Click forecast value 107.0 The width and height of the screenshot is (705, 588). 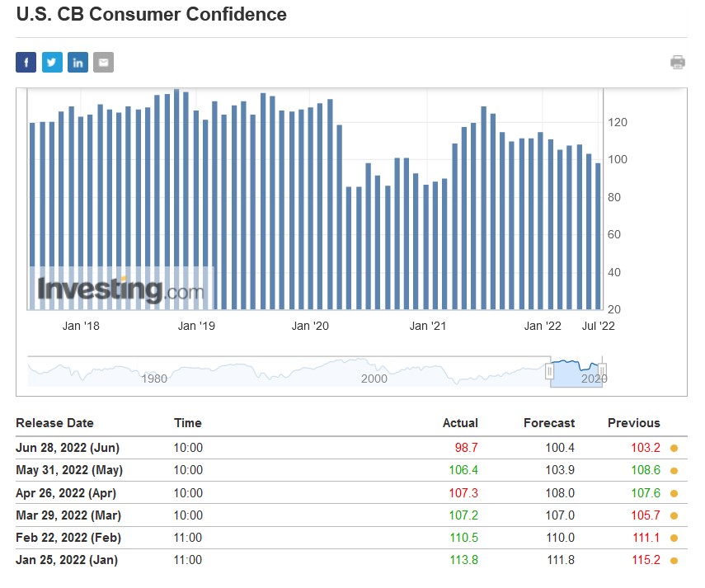560,515
